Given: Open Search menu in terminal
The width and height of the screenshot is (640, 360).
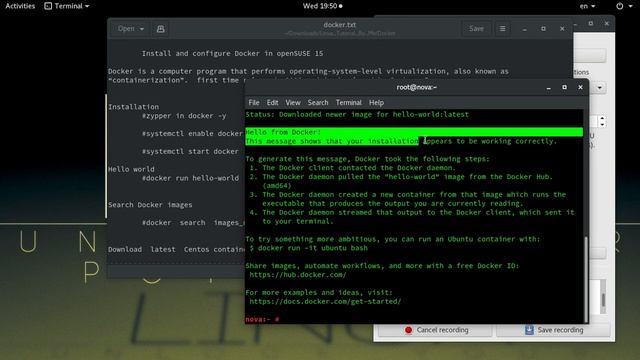Looking at the screenshot, I should (x=318, y=102).
